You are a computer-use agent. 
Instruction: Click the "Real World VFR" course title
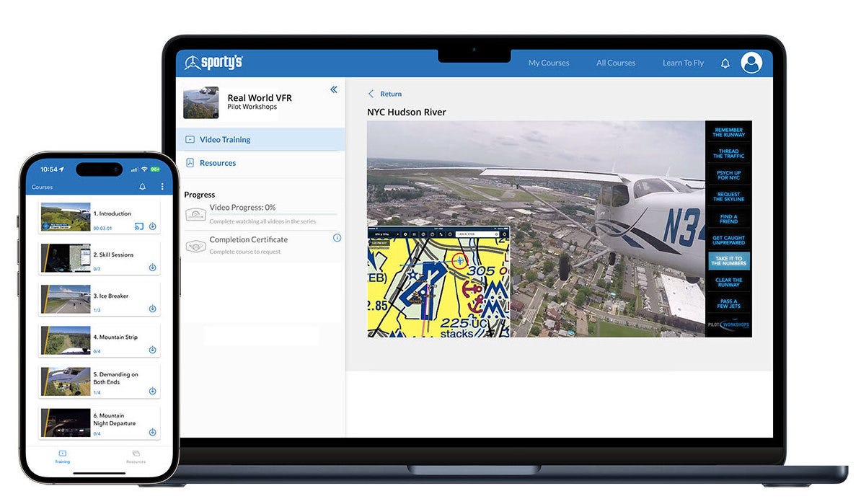(260, 98)
